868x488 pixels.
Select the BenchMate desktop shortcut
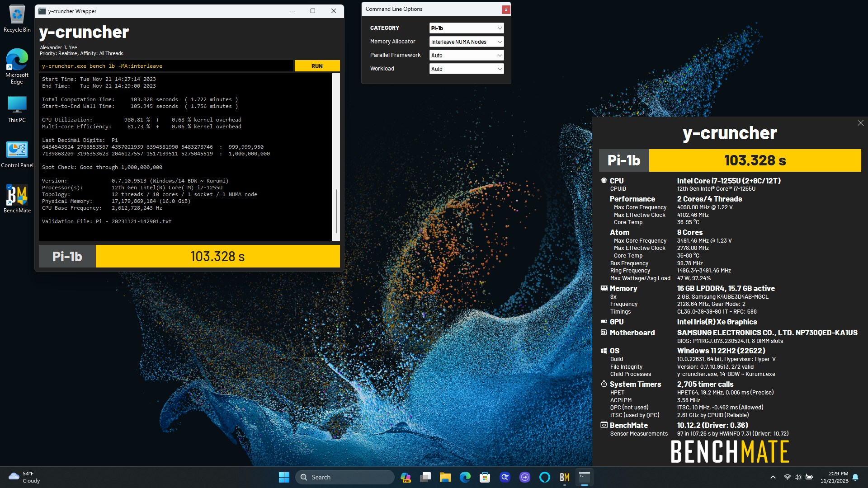(x=17, y=199)
